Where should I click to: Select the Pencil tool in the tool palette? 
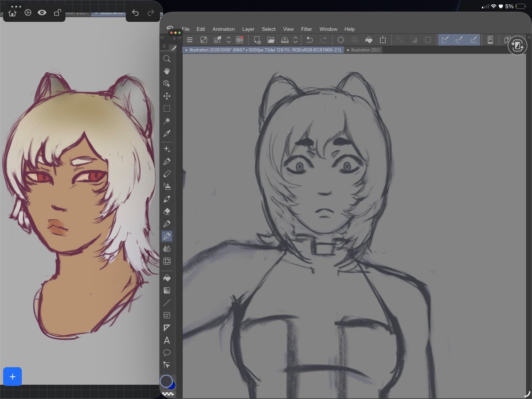point(167,174)
